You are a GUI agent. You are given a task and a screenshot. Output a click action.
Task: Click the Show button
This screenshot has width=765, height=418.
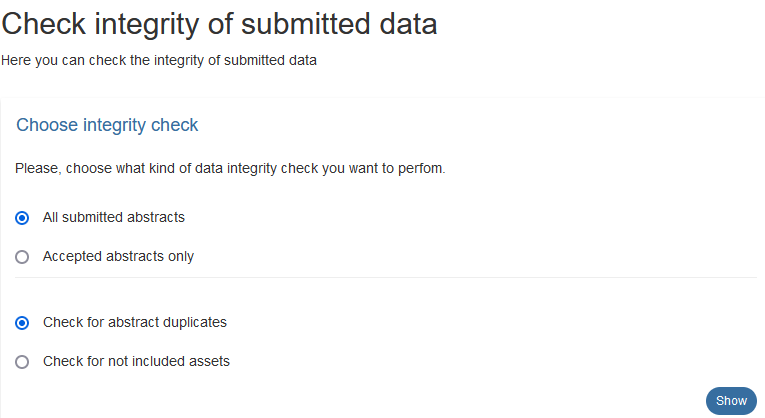pos(731,401)
